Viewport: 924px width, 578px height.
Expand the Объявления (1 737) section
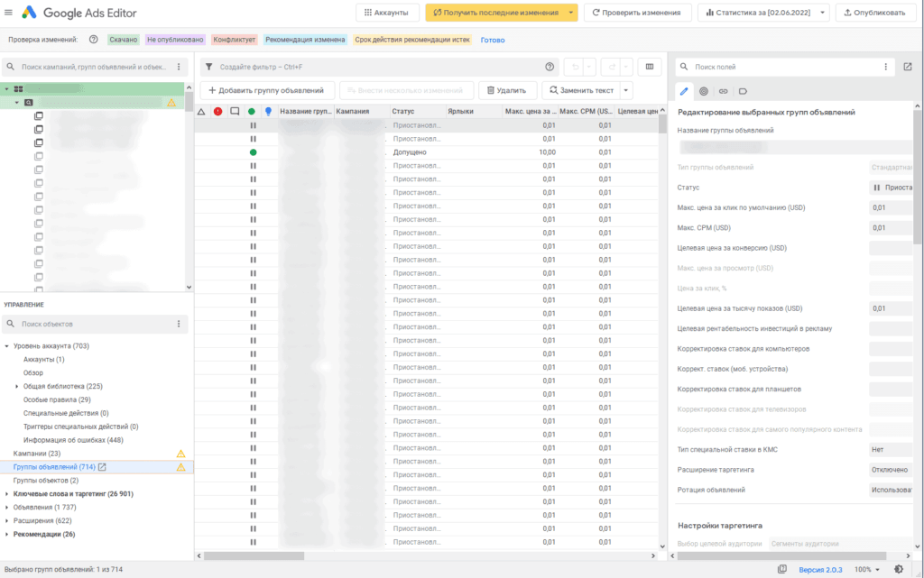coord(6,508)
